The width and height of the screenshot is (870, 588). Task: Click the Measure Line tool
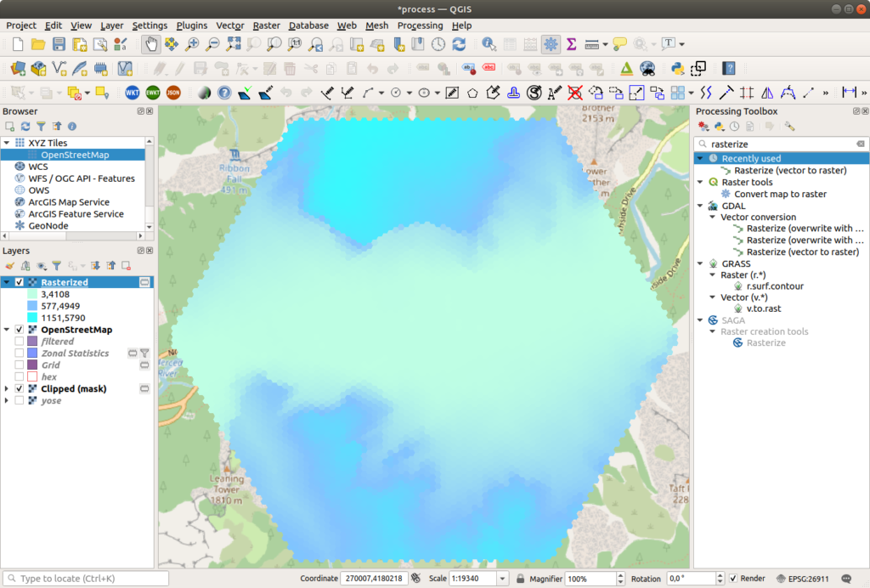[x=591, y=43]
